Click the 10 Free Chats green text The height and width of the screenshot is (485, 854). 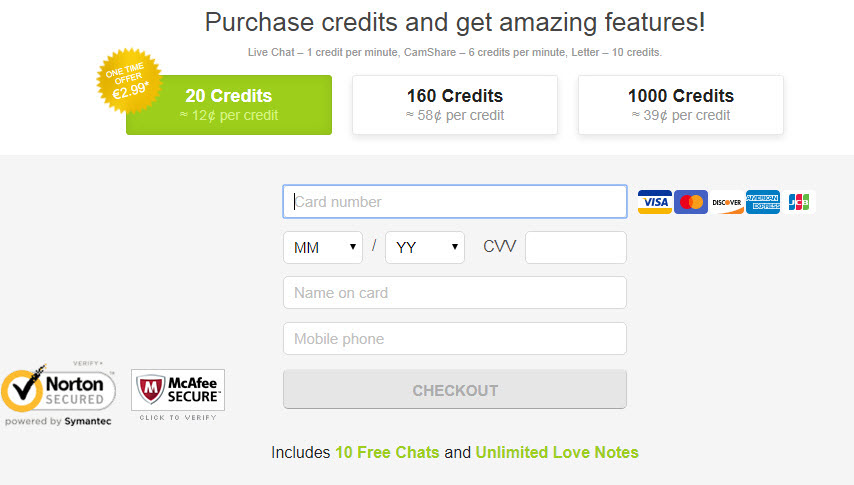[387, 452]
